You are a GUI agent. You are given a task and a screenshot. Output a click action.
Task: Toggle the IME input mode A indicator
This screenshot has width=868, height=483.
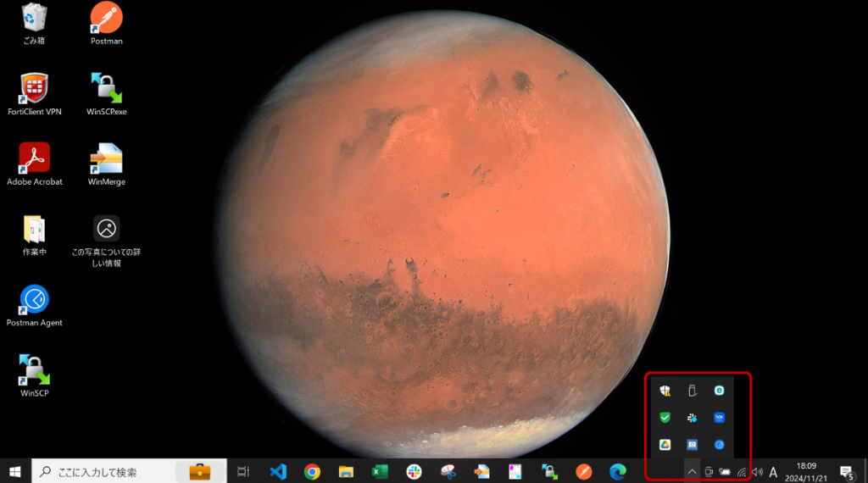[773, 472]
